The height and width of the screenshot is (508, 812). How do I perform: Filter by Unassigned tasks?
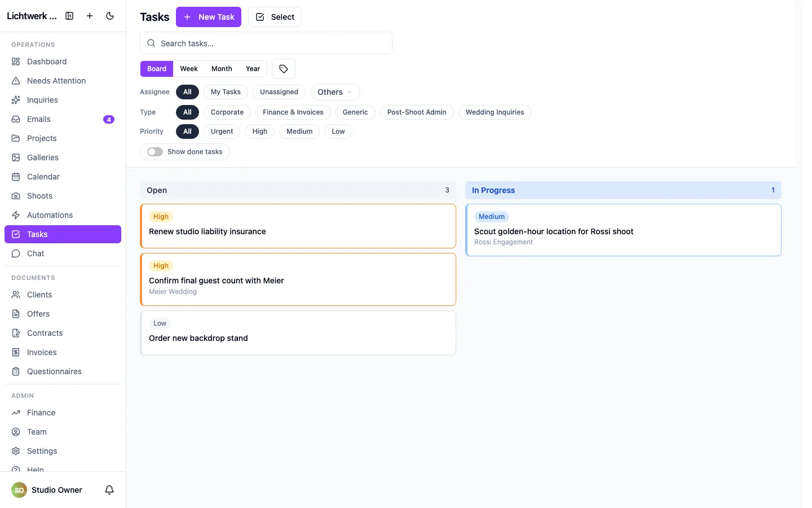pos(279,92)
